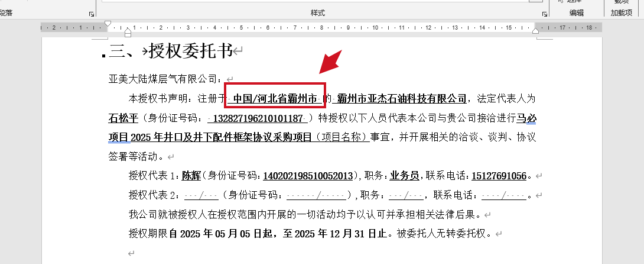644x264 pixels.
Task: Click the placeholder （项目名称）
Action: pos(341,137)
